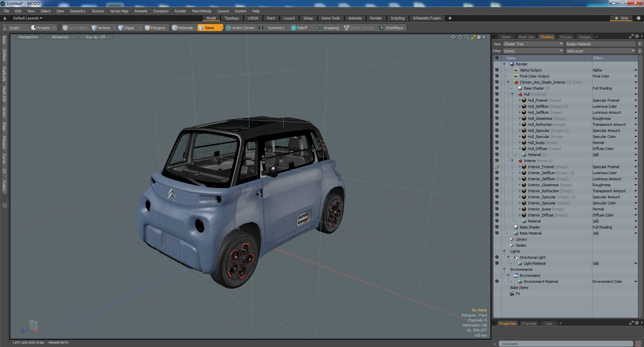
Task: Open the WorkPlane options
Action: (x=392, y=28)
